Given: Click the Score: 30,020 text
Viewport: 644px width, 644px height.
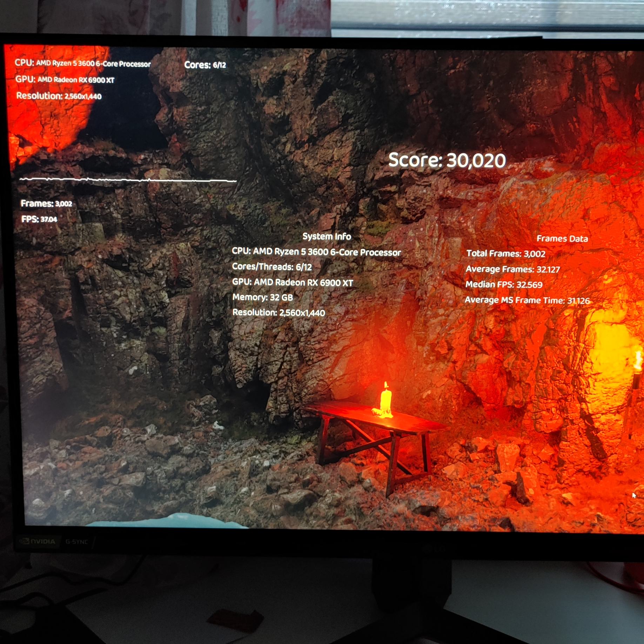Looking at the screenshot, I should (447, 160).
